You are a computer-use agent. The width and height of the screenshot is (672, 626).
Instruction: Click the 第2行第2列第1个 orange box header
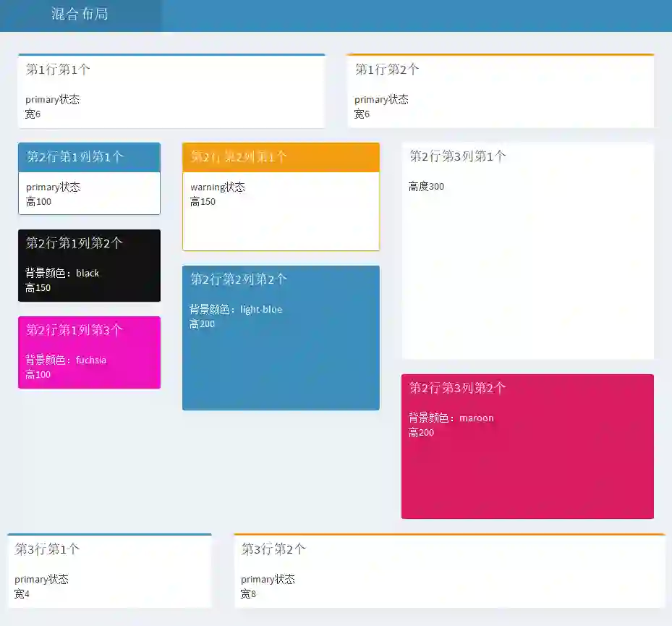click(281, 157)
